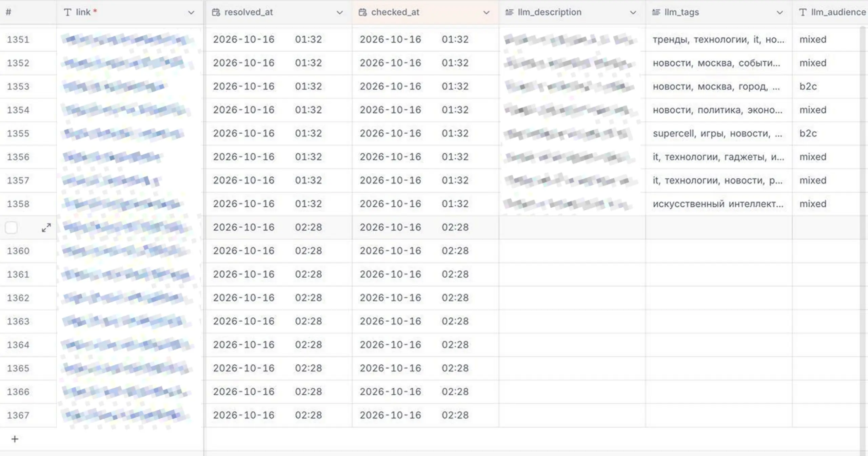Select the resolved_at column header label

tap(249, 12)
